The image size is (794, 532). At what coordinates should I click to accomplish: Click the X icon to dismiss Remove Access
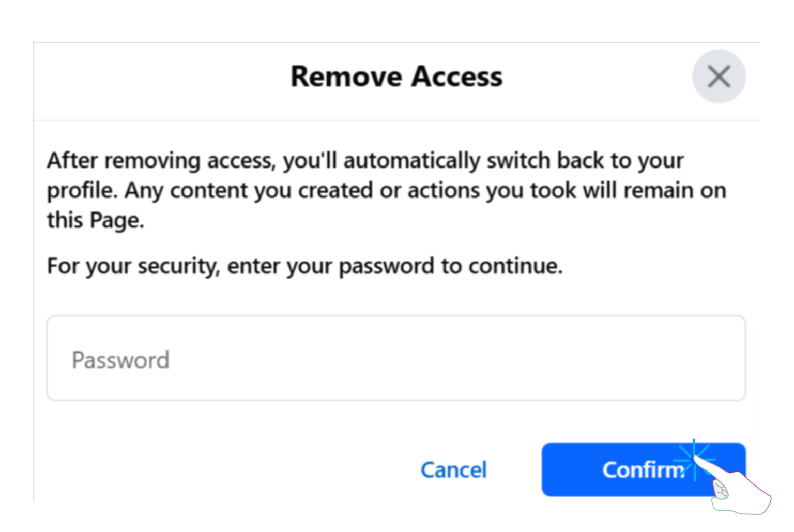(x=719, y=77)
